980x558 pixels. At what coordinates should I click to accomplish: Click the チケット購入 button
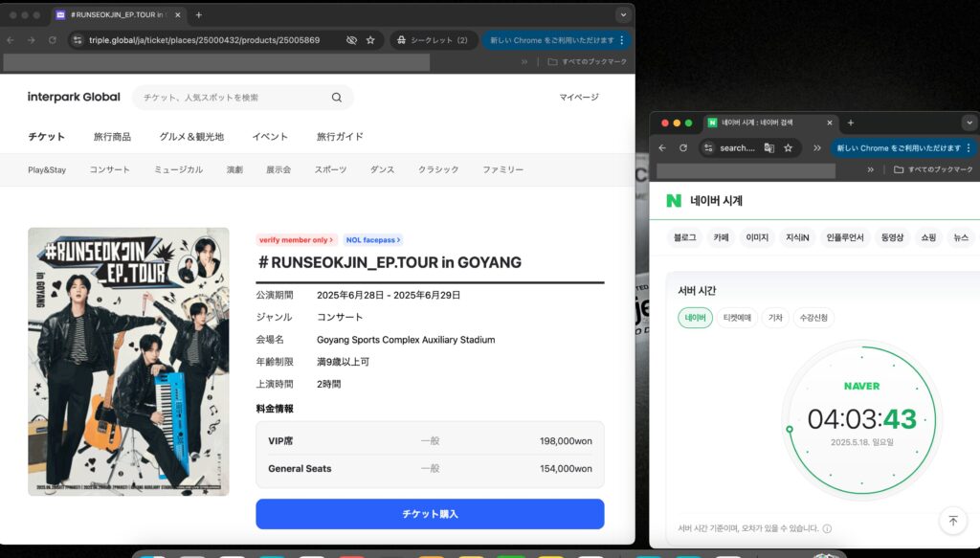tap(430, 514)
